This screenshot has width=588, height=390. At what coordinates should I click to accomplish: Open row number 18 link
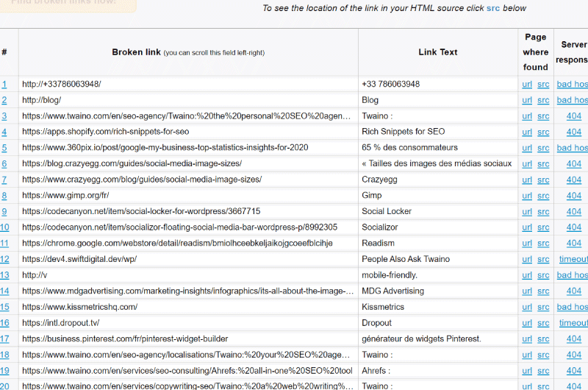(4, 355)
